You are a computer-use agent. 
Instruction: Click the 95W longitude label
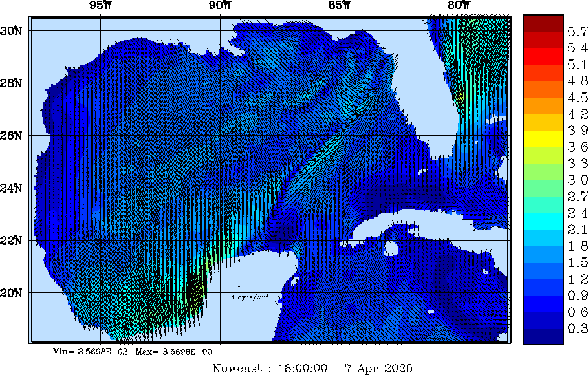coord(100,5)
